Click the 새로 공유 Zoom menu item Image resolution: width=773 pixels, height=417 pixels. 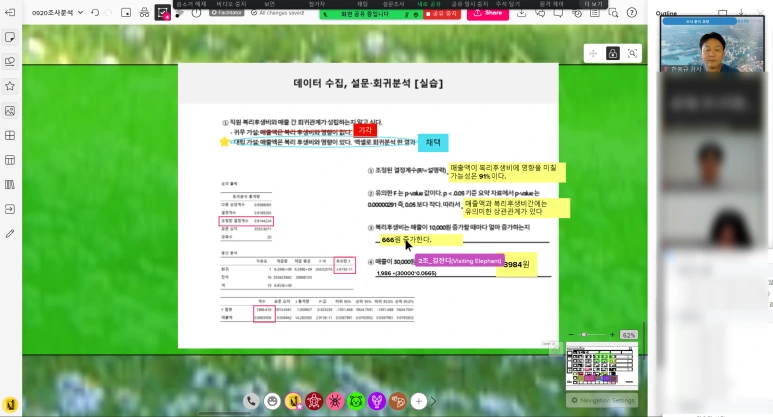pyautogui.click(x=428, y=4)
